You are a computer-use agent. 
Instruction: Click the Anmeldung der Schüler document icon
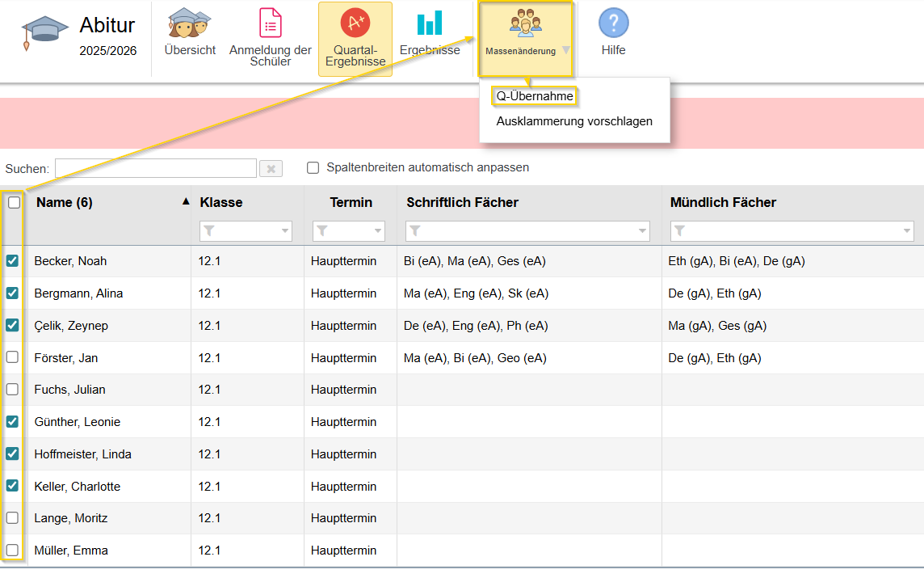coord(271,23)
